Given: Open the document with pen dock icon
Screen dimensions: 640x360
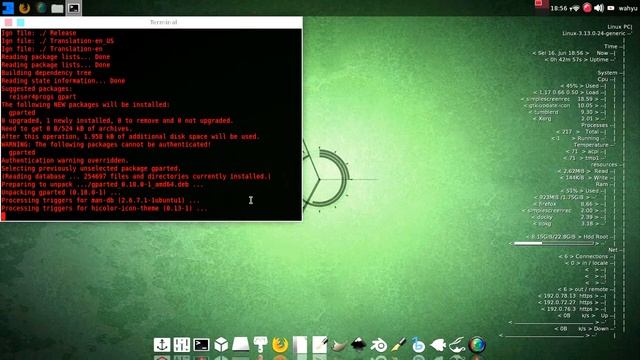Looking at the screenshot, I should 320,345.
